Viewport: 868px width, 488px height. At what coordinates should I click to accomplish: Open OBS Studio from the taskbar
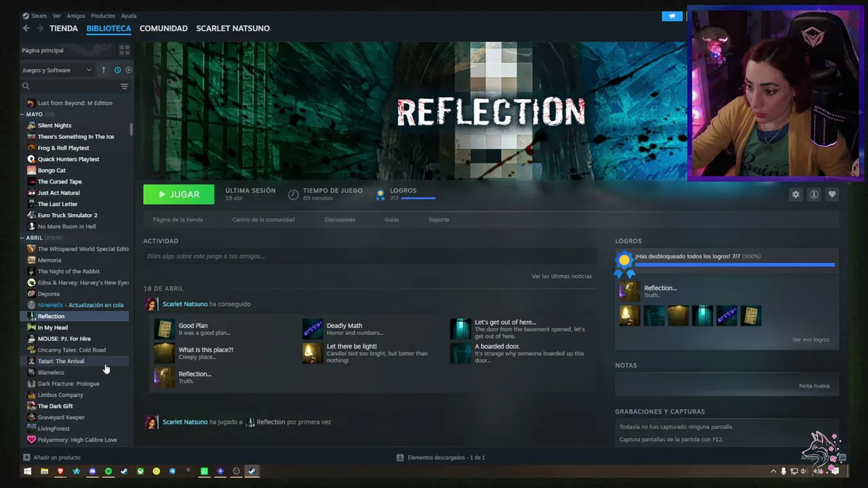pyautogui.click(x=236, y=471)
